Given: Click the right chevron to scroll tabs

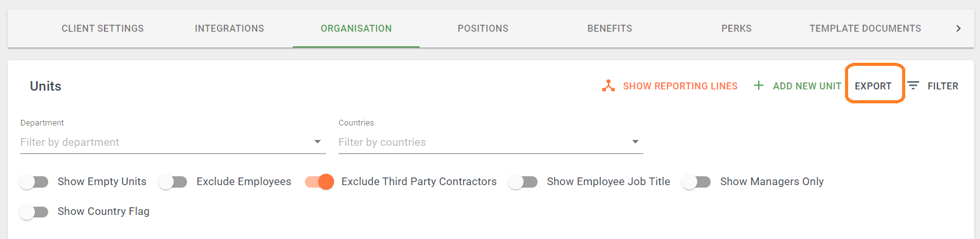Looking at the screenshot, I should tap(958, 29).
